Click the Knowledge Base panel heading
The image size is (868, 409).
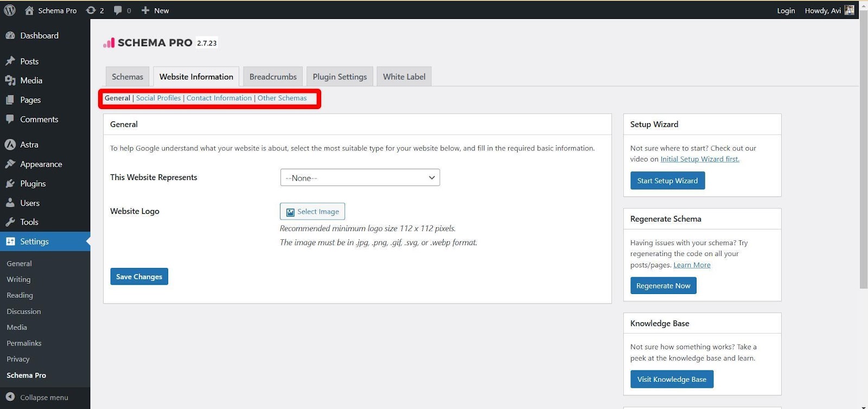[x=660, y=323]
